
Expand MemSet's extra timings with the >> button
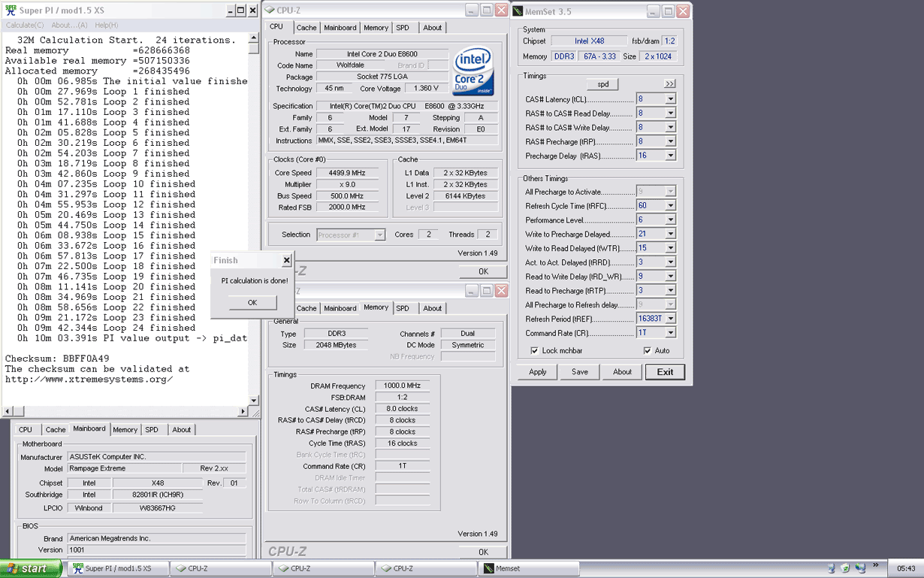click(669, 83)
